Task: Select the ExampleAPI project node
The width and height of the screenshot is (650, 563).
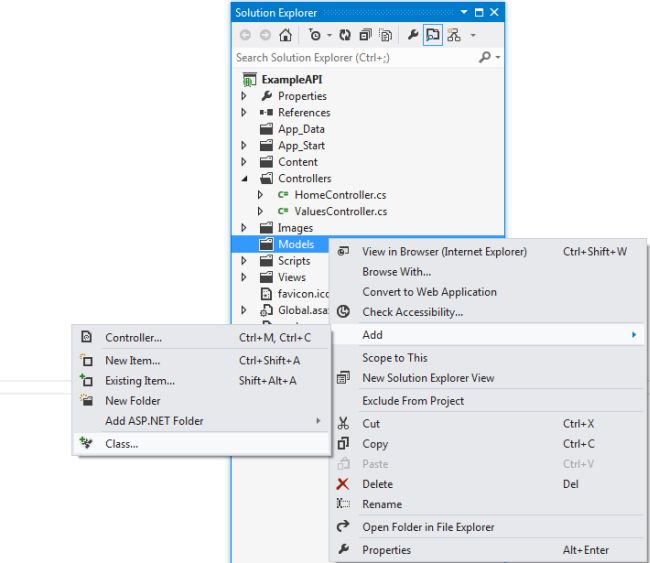Action: point(291,79)
